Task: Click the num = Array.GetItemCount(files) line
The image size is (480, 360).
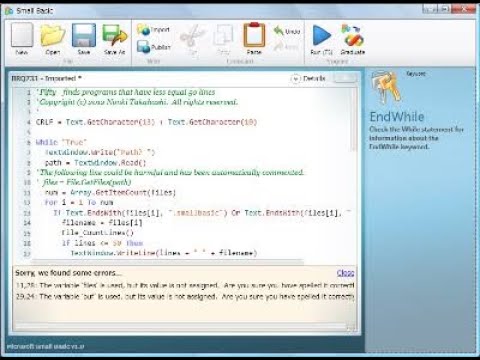Action: tap(110, 192)
